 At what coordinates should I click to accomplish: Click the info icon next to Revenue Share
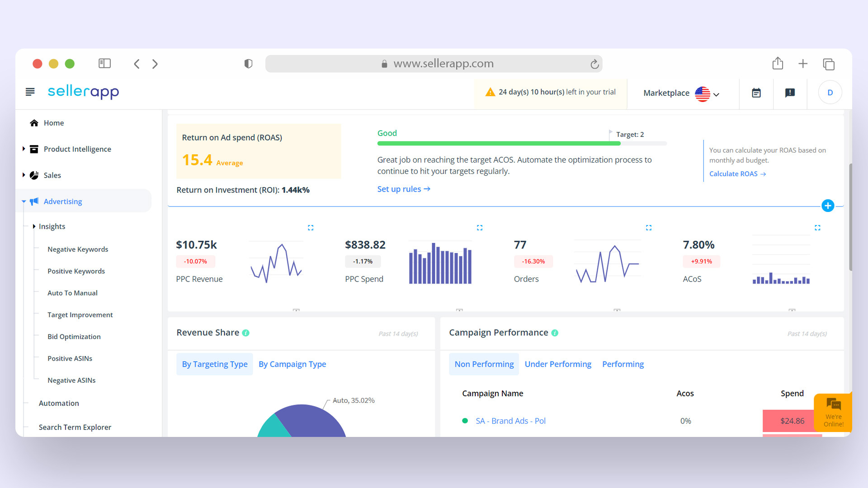click(x=245, y=333)
